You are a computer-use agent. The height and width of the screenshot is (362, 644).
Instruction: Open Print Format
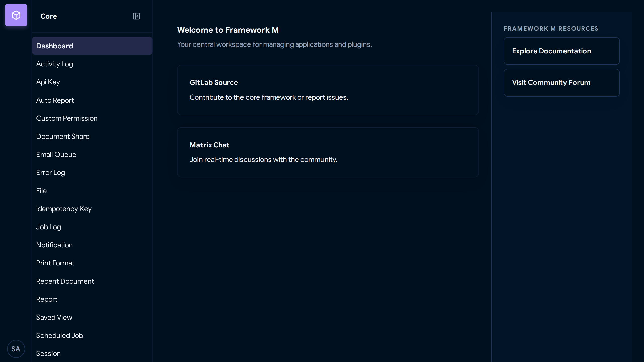[x=92, y=263]
